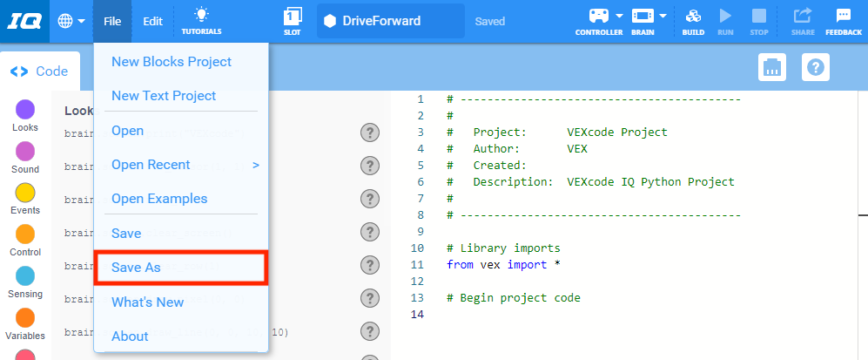868x360 pixels.
Task: Open help for brain.screen.print command
Action: pos(370,132)
